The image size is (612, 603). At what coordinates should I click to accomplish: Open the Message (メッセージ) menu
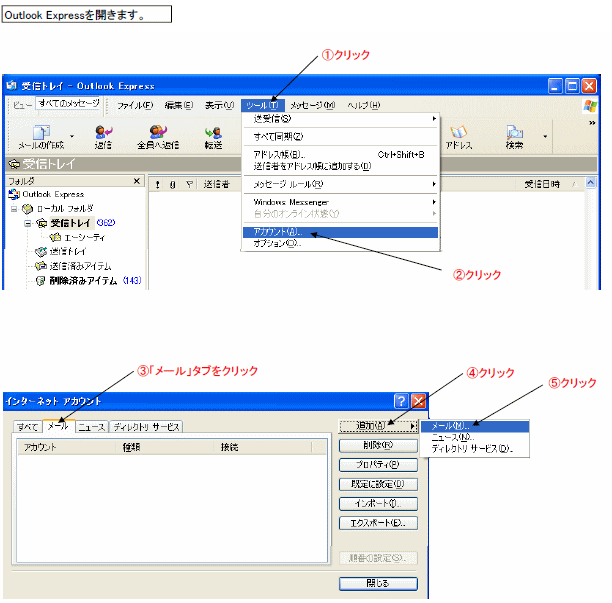click(313, 105)
